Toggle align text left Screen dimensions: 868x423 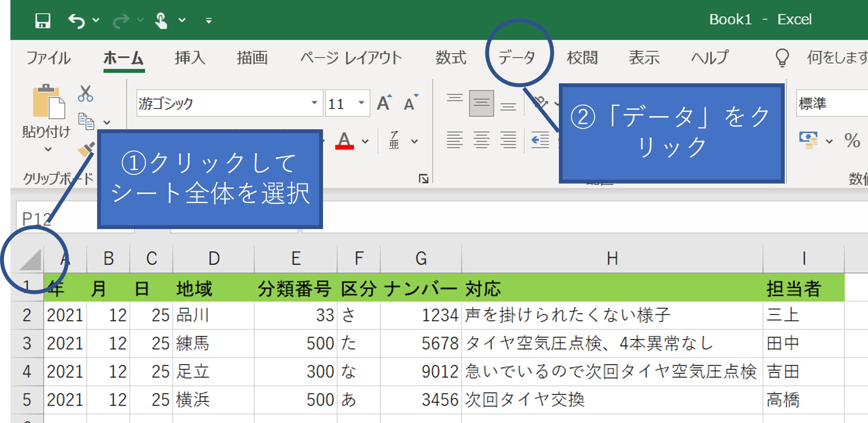[x=454, y=140]
